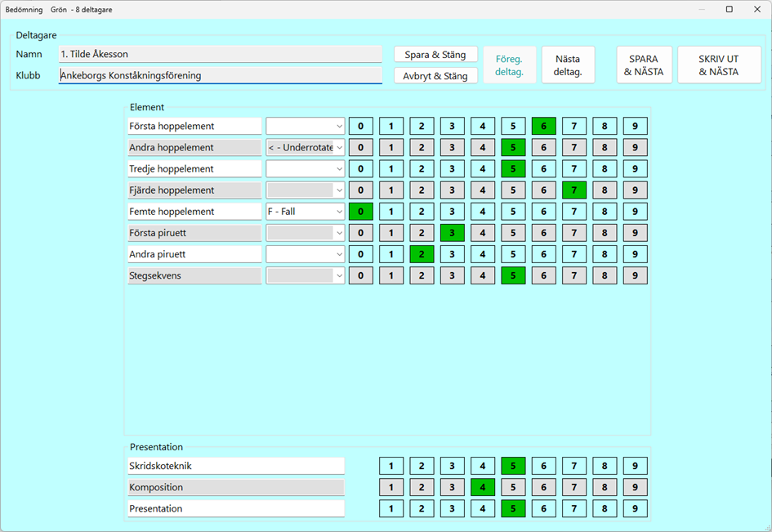Screen dimensions: 772x532
Task: Select score 4 for Komposition
Action: click(x=483, y=487)
